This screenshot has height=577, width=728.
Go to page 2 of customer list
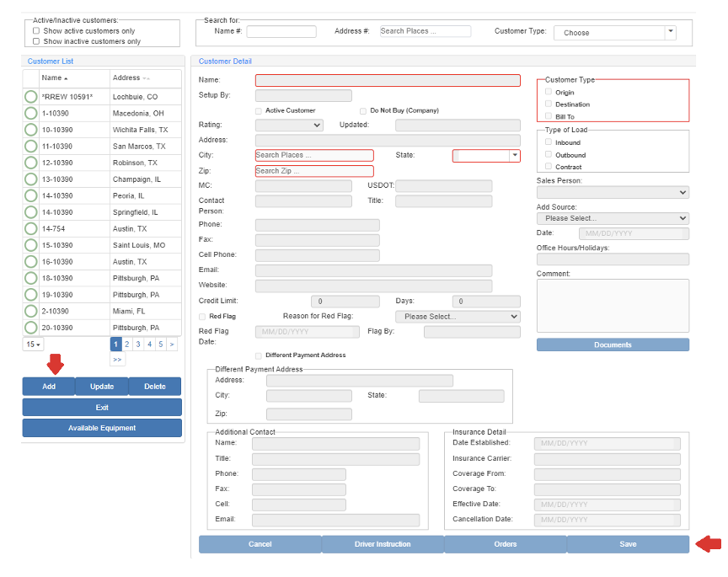126,345
